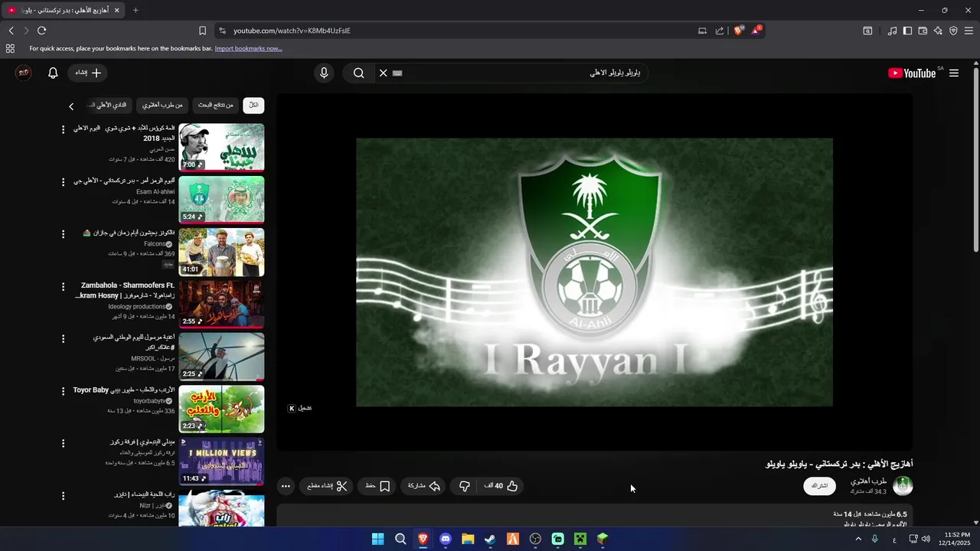Toggle the browser sidebar panel icon
The image size is (980, 551).
tap(907, 31)
